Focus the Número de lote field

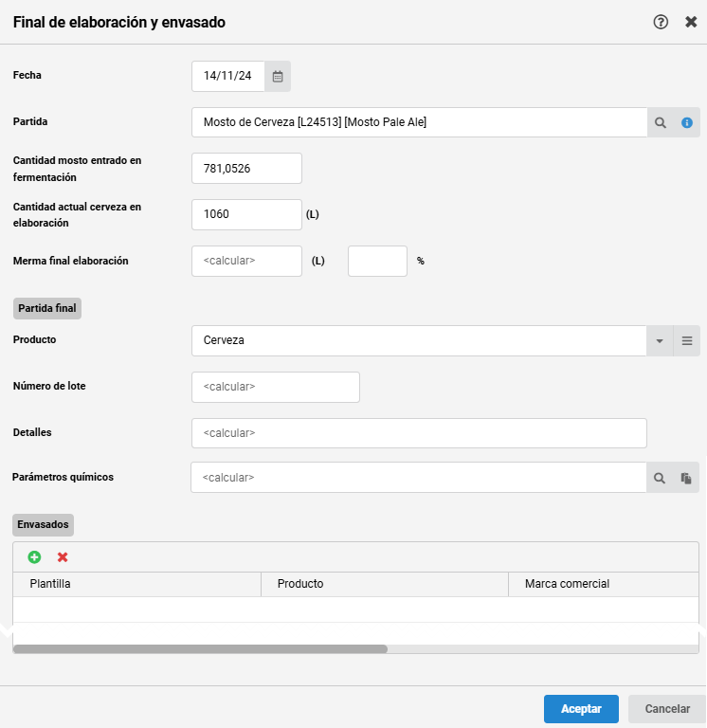[275, 387]
